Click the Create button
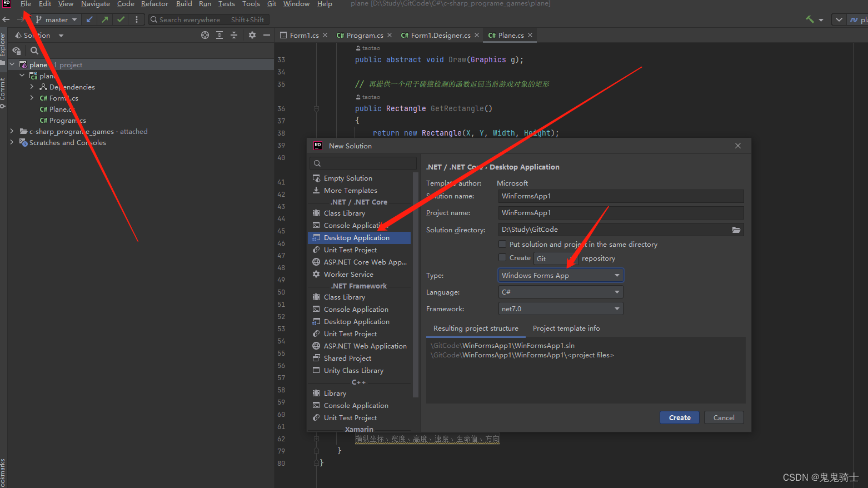Image resolution: width=868 pixels, height=488 pixels. (x=680, y=417)
